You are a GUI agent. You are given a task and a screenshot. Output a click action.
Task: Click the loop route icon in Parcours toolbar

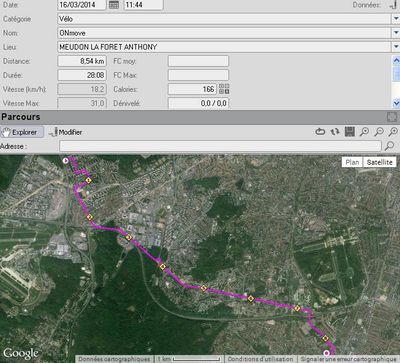point(320,132)
